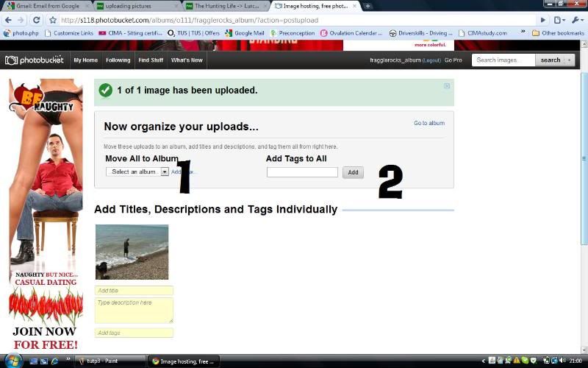This screenshot has width=588, height=368.
Task: Click the green play/go arrow in address bar
Action: click(x=543, y=20)
